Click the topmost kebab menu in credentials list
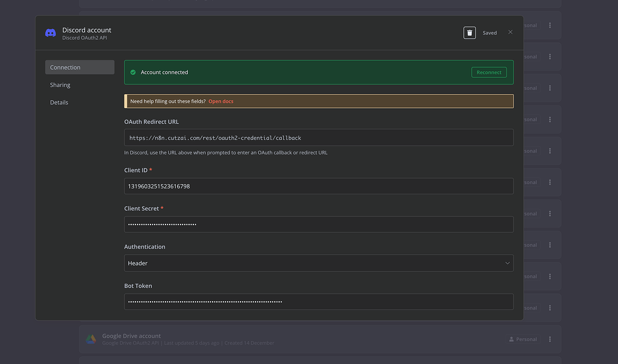The width and height of the screenshot is (618, 364). coord(549,25)
